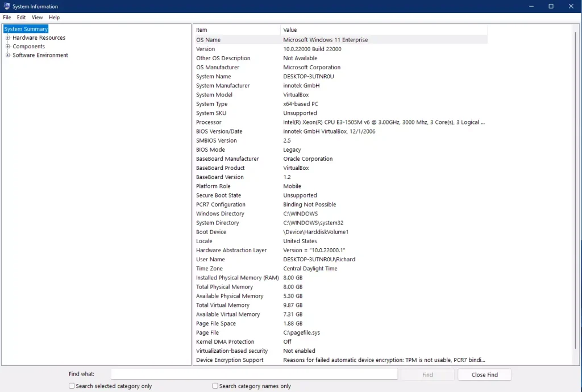Select the Time Zone row
This screenshot has height=392, width=582.
(x=341, y=269)
